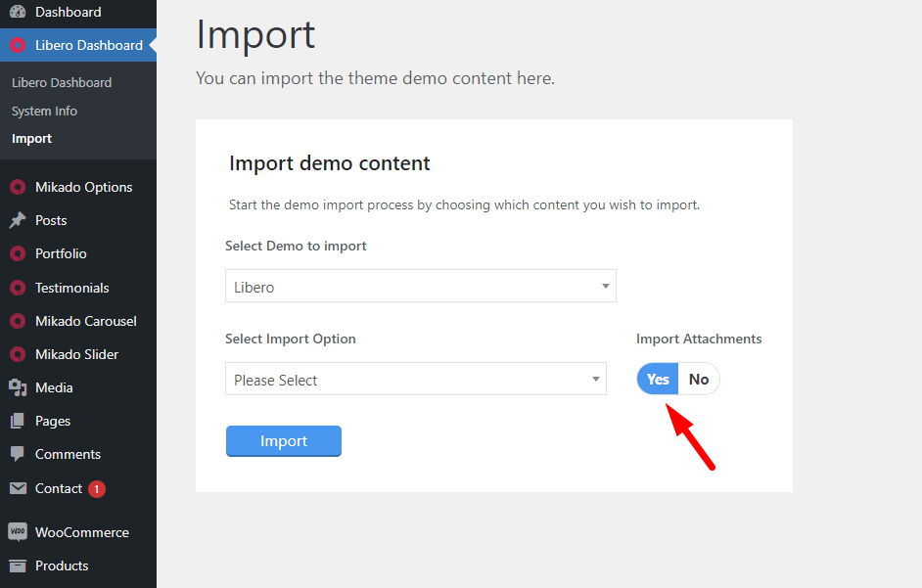Image resolution: width=922 pixels, height=588 pixels.
Task: Click the Contact envelope icon
Action: [x=18, y=488]
